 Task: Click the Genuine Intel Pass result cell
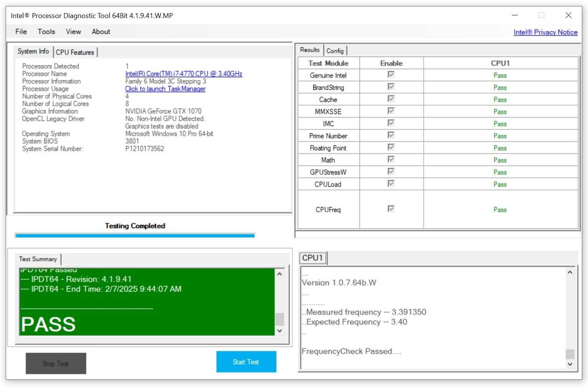500,75
